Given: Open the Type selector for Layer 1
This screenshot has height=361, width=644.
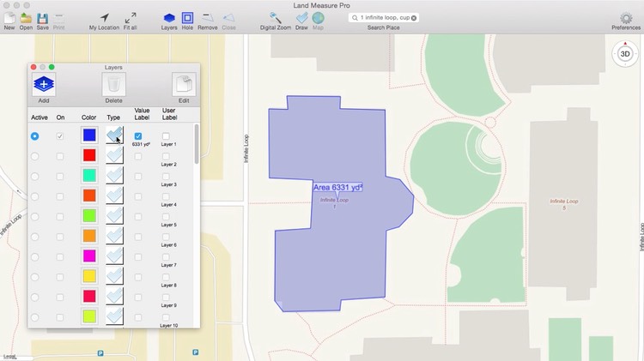Looking at the screenshot, I should (x=114, y=135).
